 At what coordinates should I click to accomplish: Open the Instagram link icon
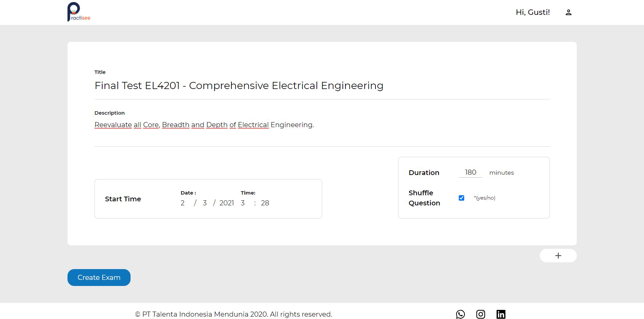click(481, 314)
